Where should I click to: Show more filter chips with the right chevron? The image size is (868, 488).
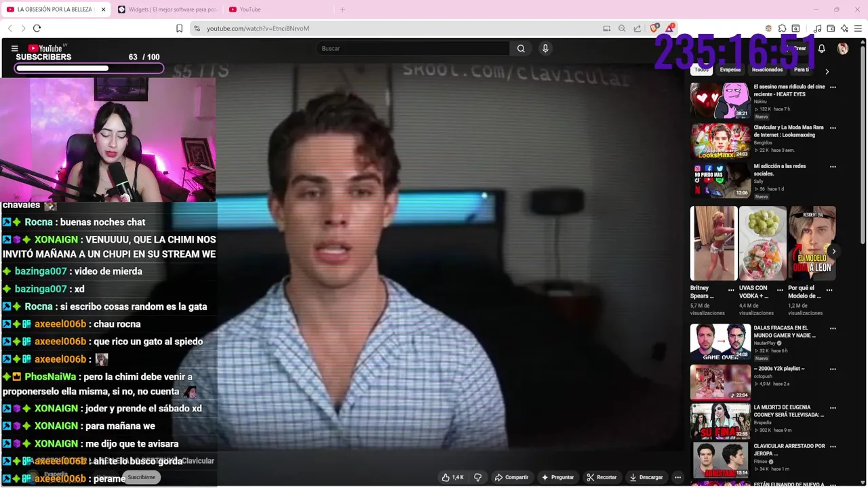827,71
